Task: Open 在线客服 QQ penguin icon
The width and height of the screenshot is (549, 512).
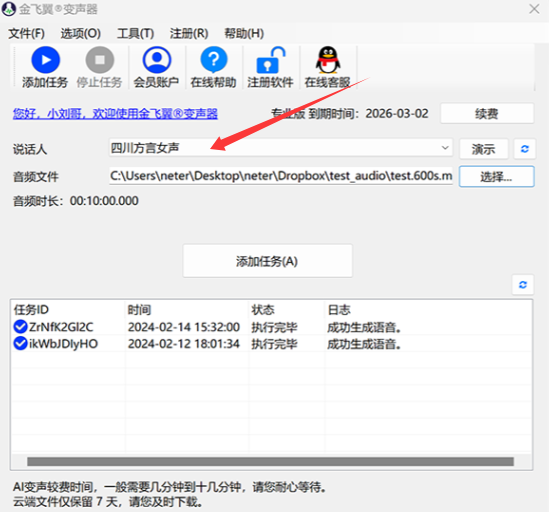Action: coord(328,60)
